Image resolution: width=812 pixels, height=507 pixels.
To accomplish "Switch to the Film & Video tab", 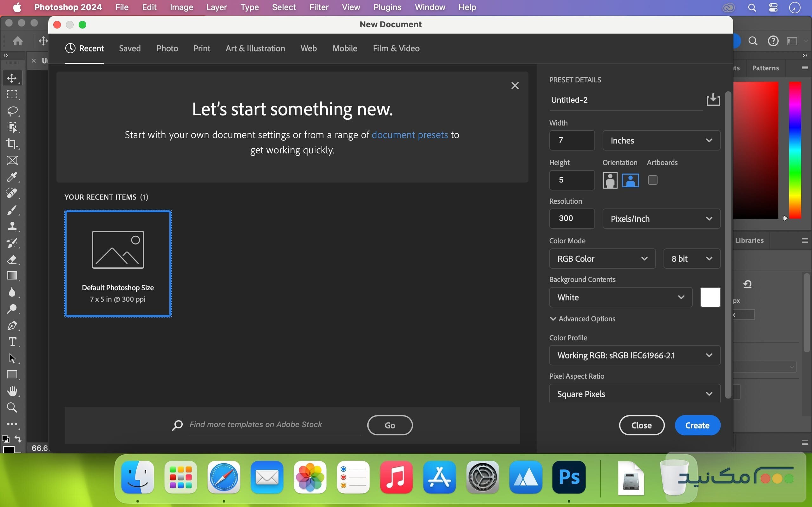I will click(x=395, y=48).
